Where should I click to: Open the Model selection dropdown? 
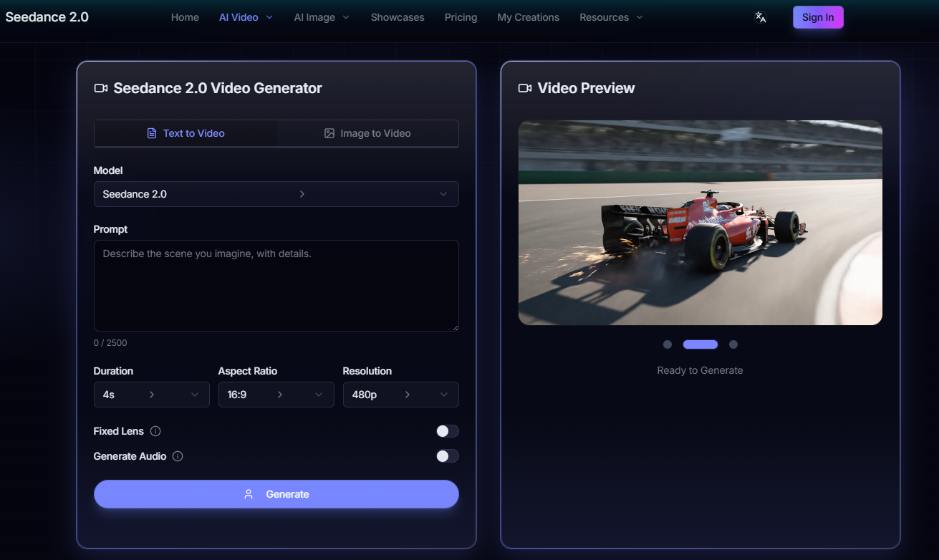coord(276,194)
